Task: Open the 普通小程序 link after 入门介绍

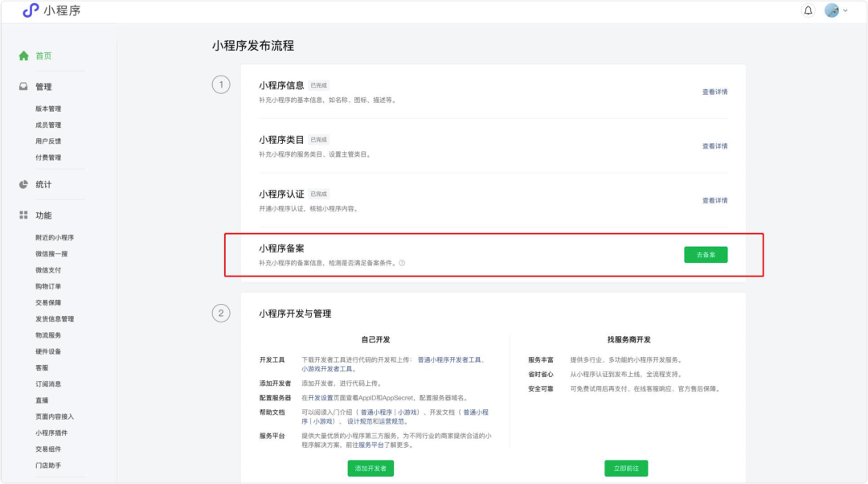Action: [x=376, y=412]
